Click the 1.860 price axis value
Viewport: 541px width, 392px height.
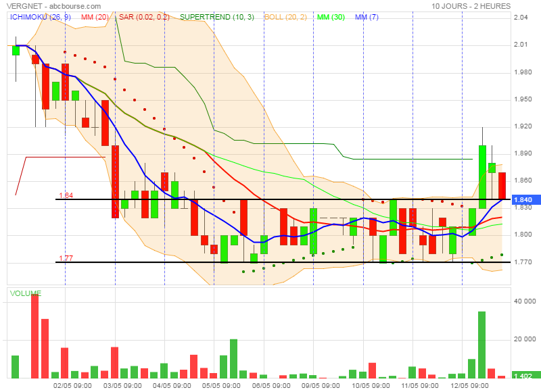coord(523,180)
